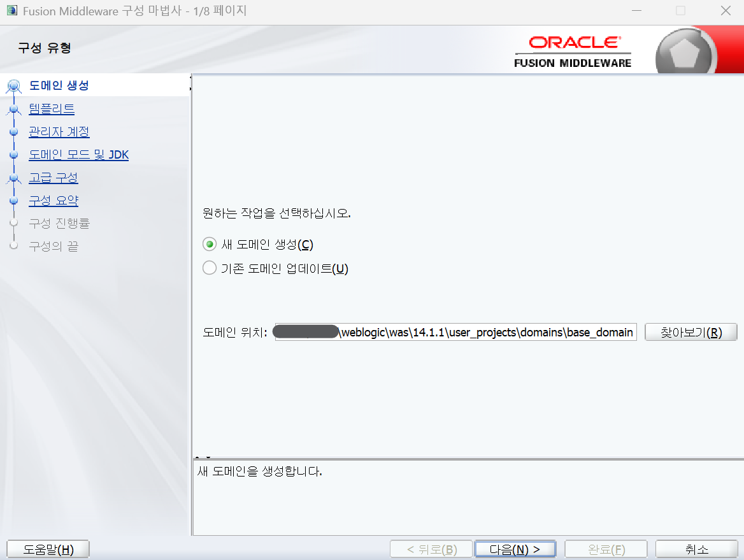This screenshot has width=744, height=560.
Task: Open the 구성 요약 step link
Action: coord(54,200)
